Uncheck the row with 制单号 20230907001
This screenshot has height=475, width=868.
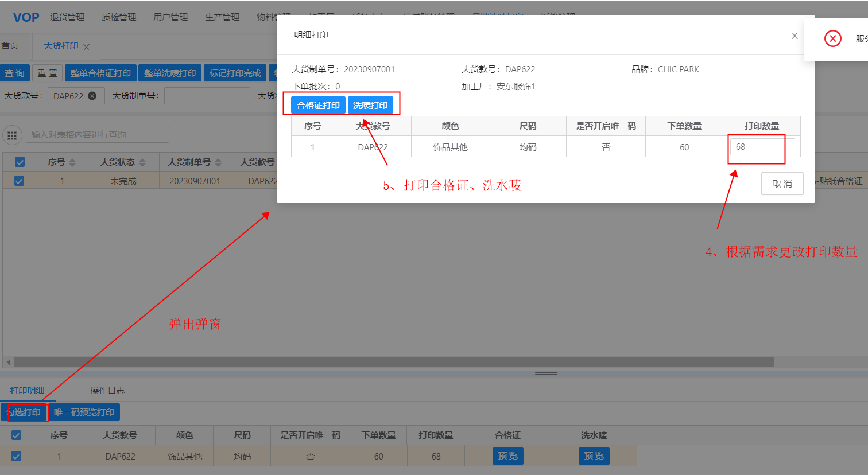19,181
